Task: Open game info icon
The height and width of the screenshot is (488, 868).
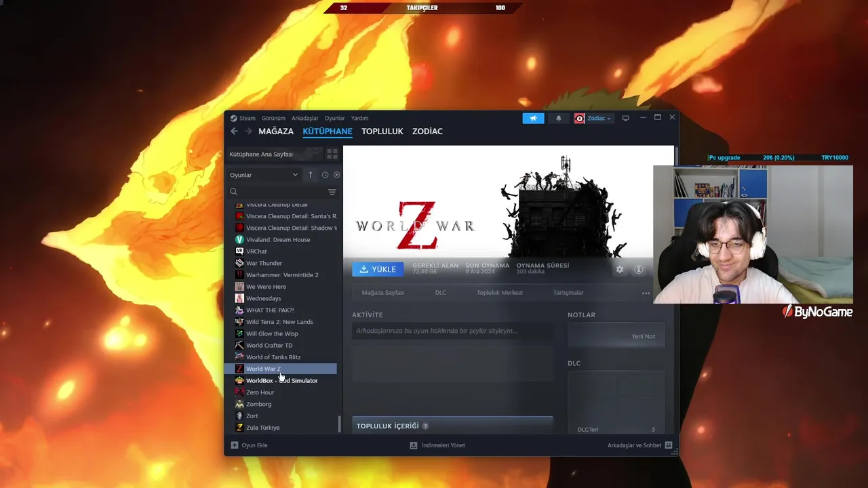Action: (639, 269)
